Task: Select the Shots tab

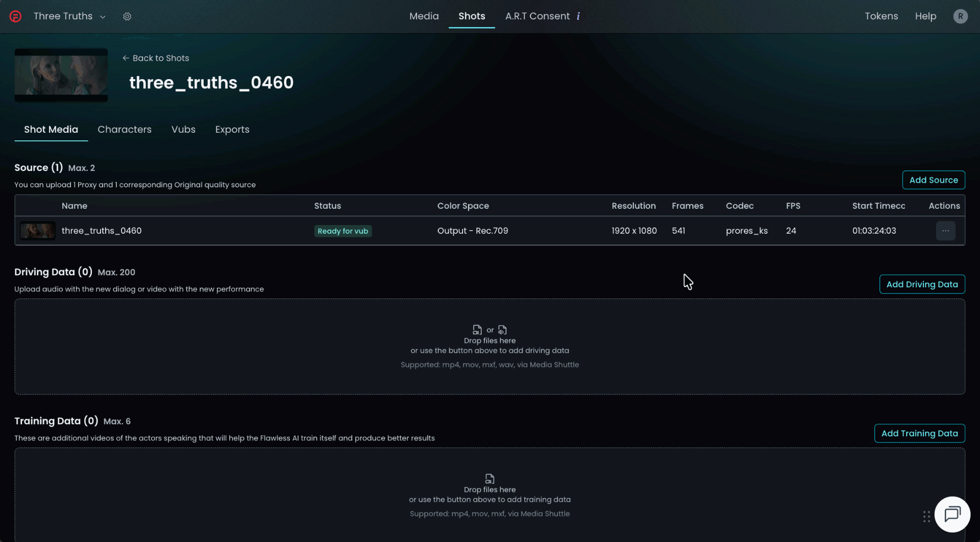Action: (472, 16)
